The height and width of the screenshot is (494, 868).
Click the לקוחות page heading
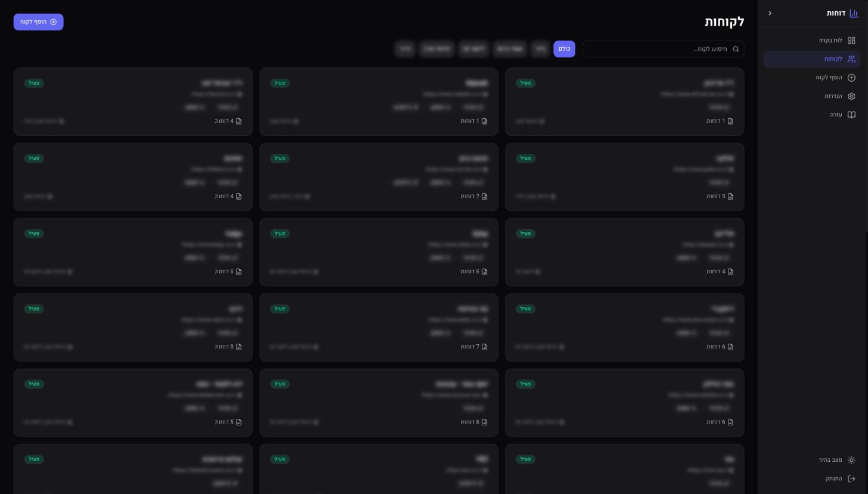(724, 21)
